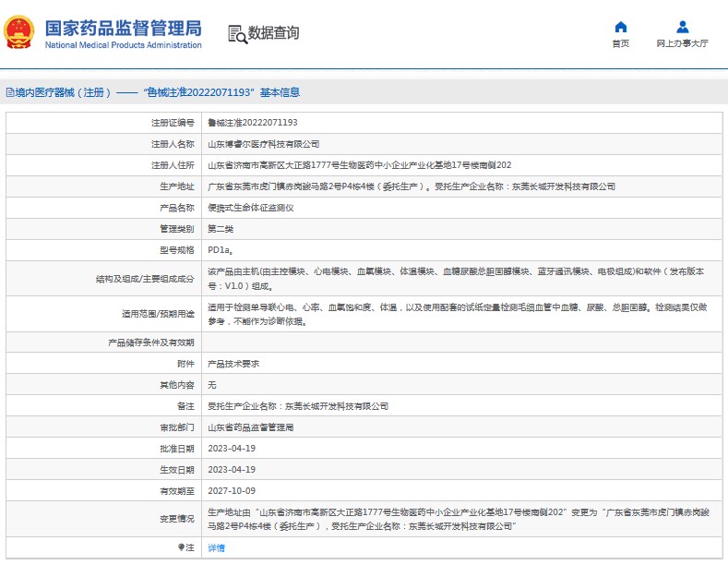Click 山东省药品监督管理局 approval department
Viewport: 728px width, 565px height.
pos(251,427)
